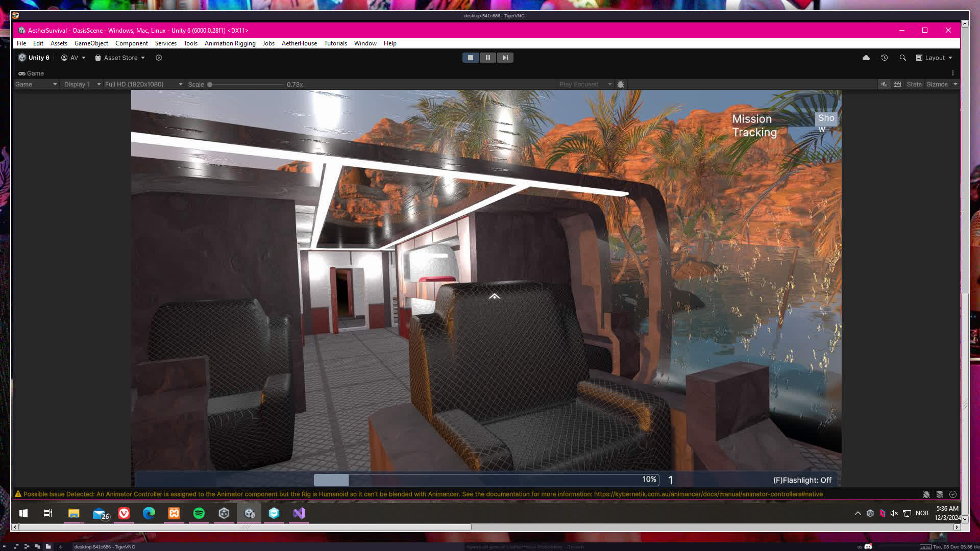This screenshot has height=551, width=980.
Task: Expand the Layout dropdown
Action: pyautogui.click(x=935, y=58)
